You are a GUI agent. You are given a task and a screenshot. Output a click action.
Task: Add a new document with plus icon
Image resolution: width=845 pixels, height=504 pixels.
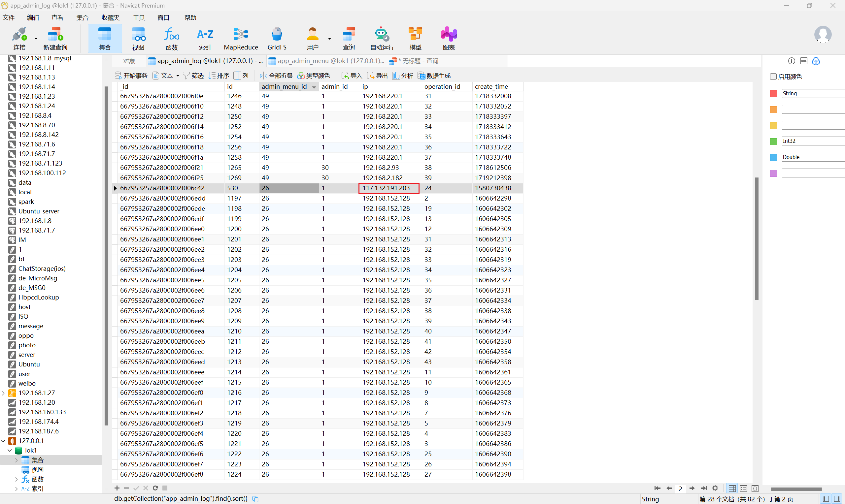click(x=117, y=488)
